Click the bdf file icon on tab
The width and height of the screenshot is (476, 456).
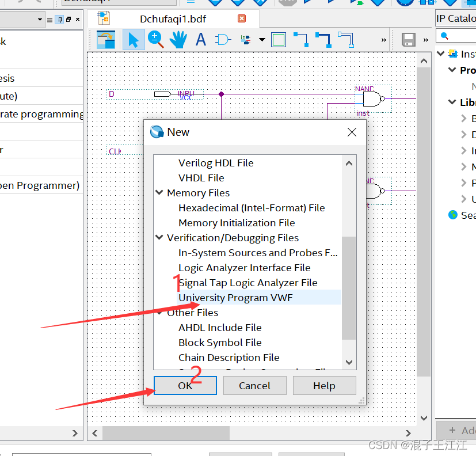pyautogui.click(x=104, y=18)
